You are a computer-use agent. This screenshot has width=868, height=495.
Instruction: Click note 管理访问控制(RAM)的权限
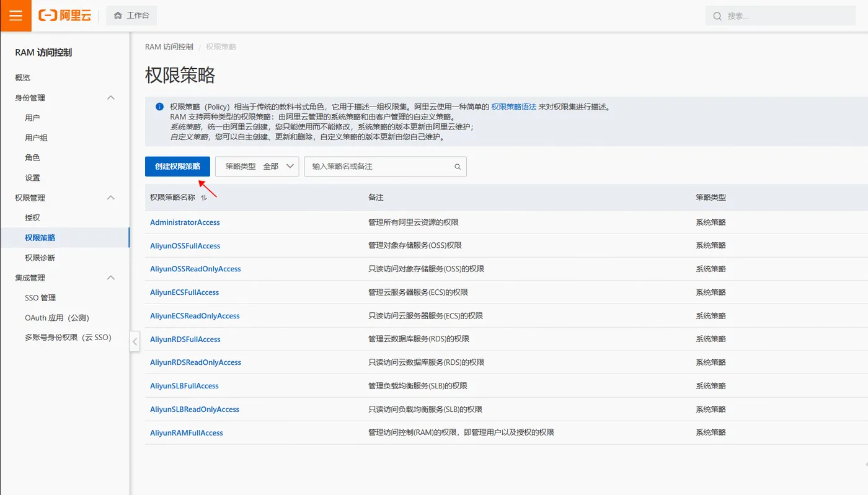click(461, 432)
